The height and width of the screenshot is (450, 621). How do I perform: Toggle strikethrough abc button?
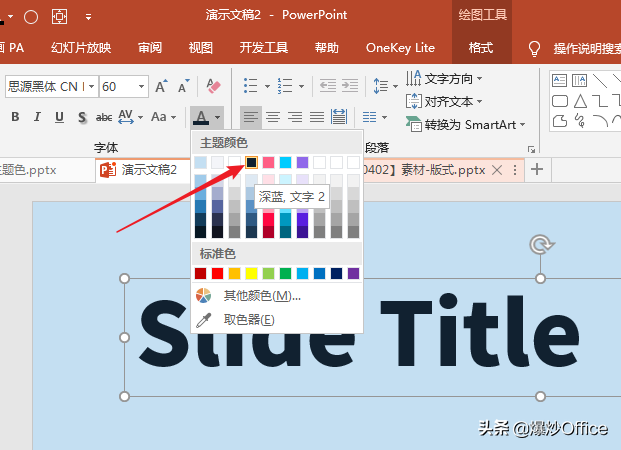[x=104, y=117]
